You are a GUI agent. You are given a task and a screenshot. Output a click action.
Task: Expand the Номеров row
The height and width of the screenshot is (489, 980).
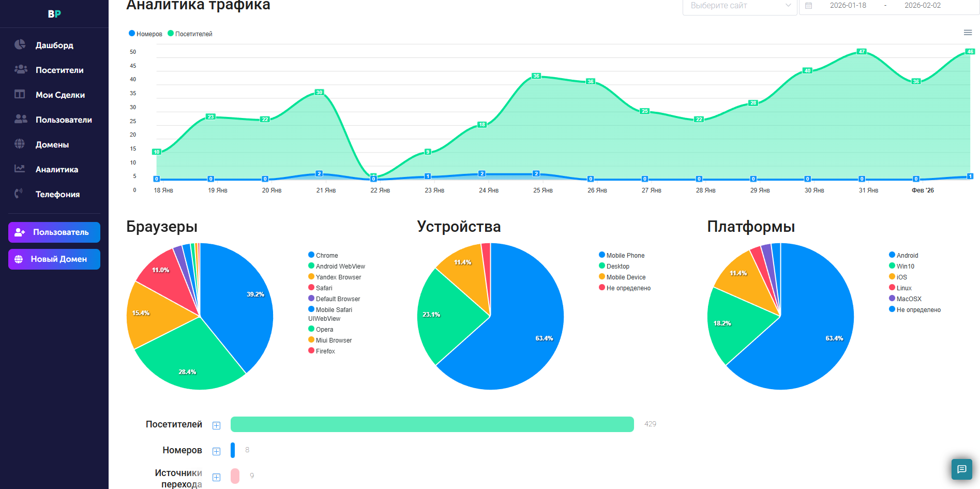coord(216,451)
